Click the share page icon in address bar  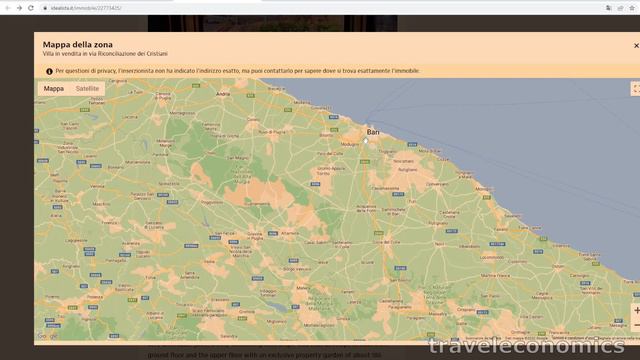(x=620, y=8)
